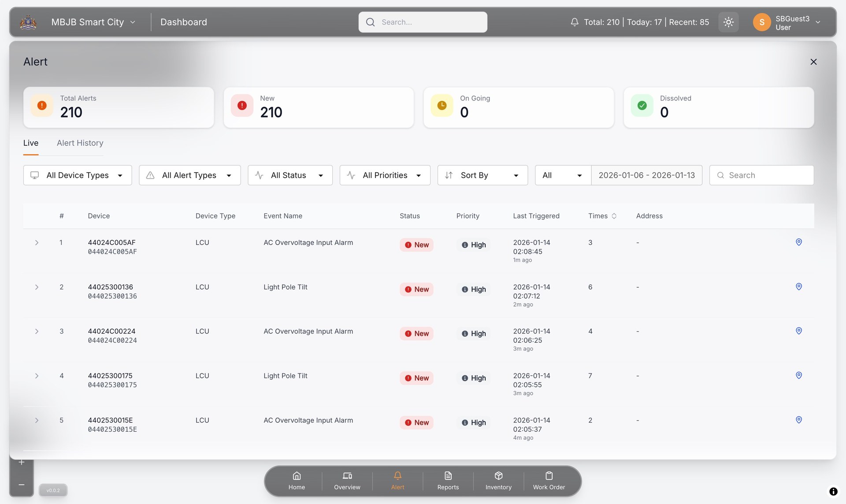Close the Alert panel
This screenshot has width=846, height=504.
coord(813,62)
